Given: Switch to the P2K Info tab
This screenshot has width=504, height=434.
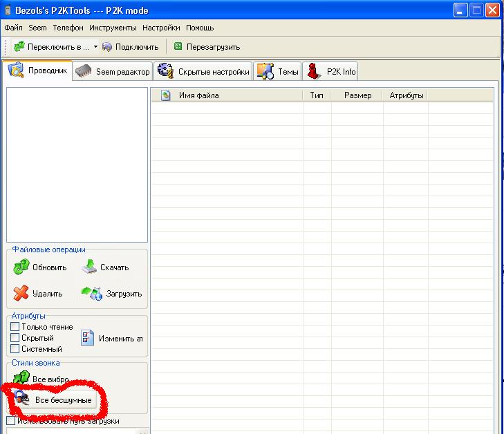Looking at the screenshot, I should pos(330,72).
